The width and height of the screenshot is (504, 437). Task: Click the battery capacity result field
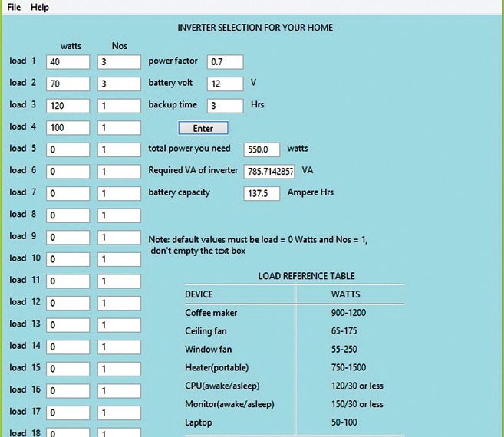pos(262,193)
